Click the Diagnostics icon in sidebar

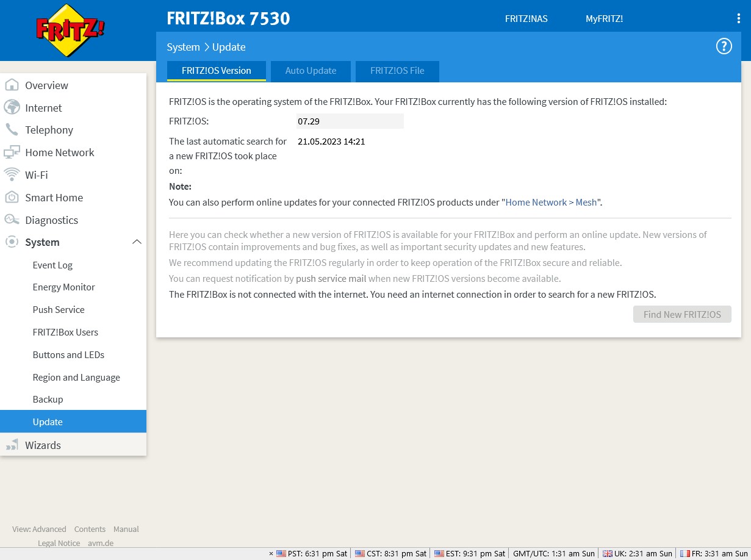click(12, 220)
